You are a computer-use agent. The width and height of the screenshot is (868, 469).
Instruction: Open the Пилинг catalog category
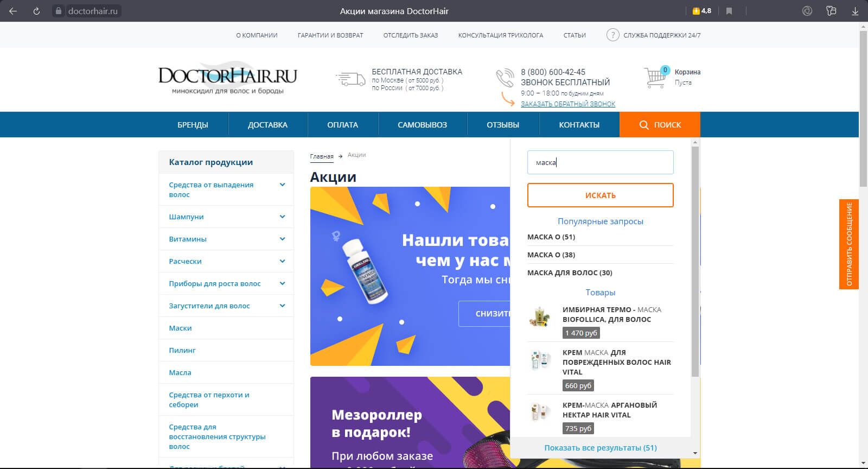tap(182, 350)
